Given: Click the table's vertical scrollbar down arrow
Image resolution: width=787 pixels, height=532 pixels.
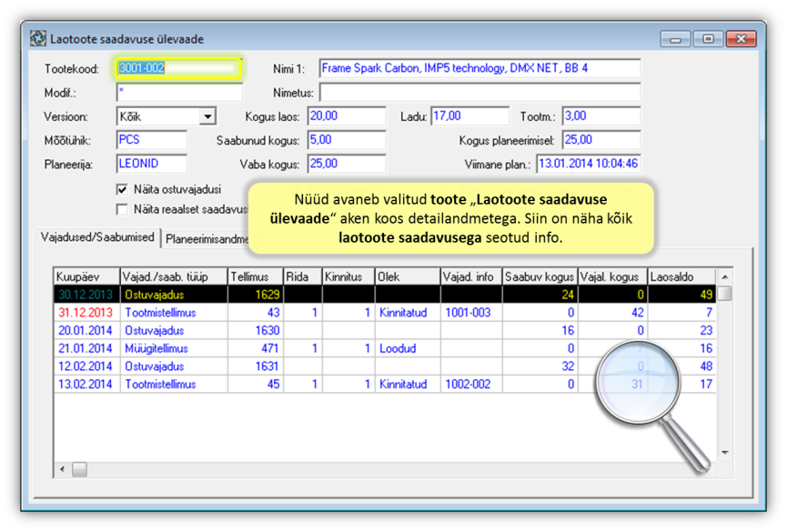Looking at the screenshot, I should pyautogui.click(x=725, y=452).
